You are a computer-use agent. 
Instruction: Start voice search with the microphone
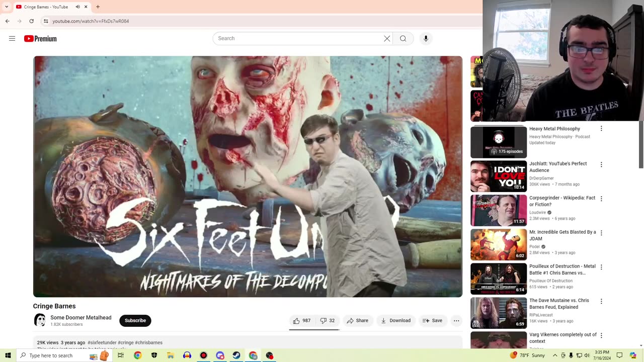click(426, 39)
